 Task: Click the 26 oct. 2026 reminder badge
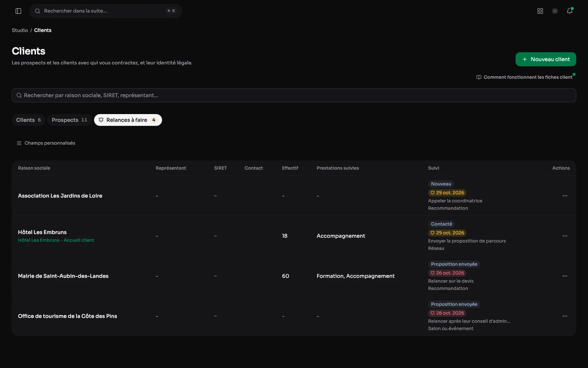[x=447, y=273]
